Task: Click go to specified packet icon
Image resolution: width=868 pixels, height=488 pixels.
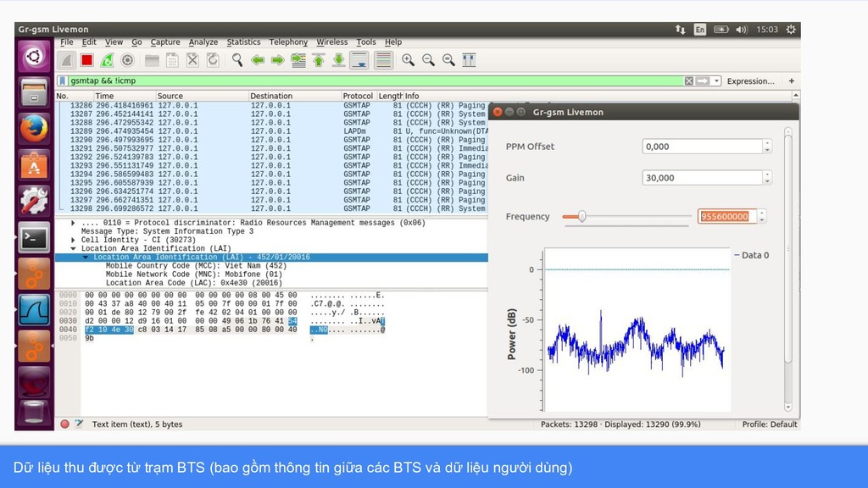Action: click(298, 60)
